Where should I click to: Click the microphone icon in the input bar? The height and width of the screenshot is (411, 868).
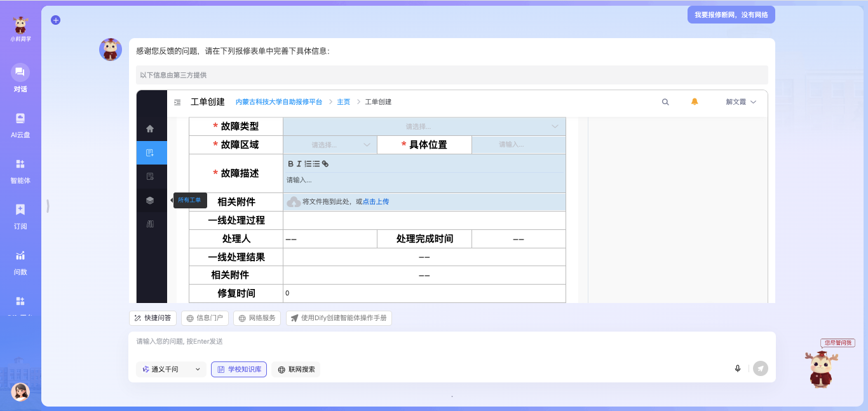click(x=738, y=368)
